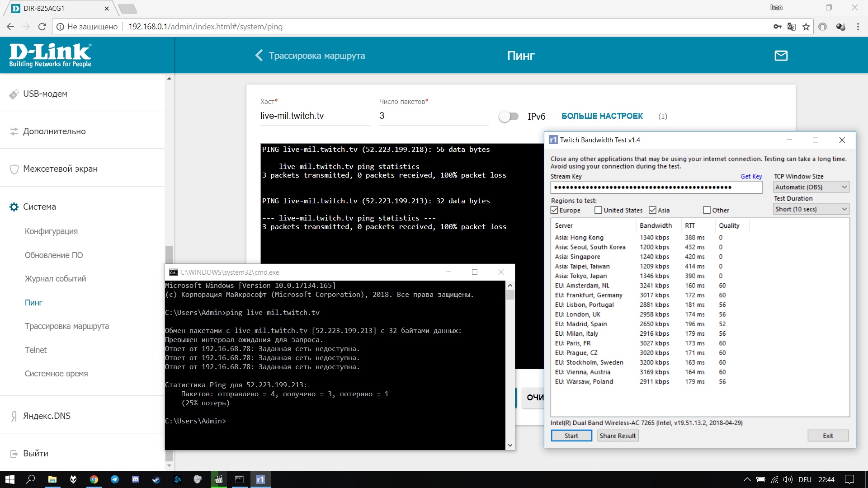The width and height of the screenshot is (868, 488).
Task: Reload the page with refresh icon
Action: point(42,27)
